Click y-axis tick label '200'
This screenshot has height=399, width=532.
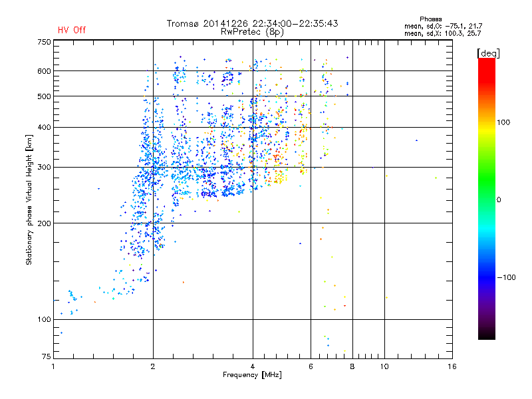pyautogui.click(x=44, y=223)
